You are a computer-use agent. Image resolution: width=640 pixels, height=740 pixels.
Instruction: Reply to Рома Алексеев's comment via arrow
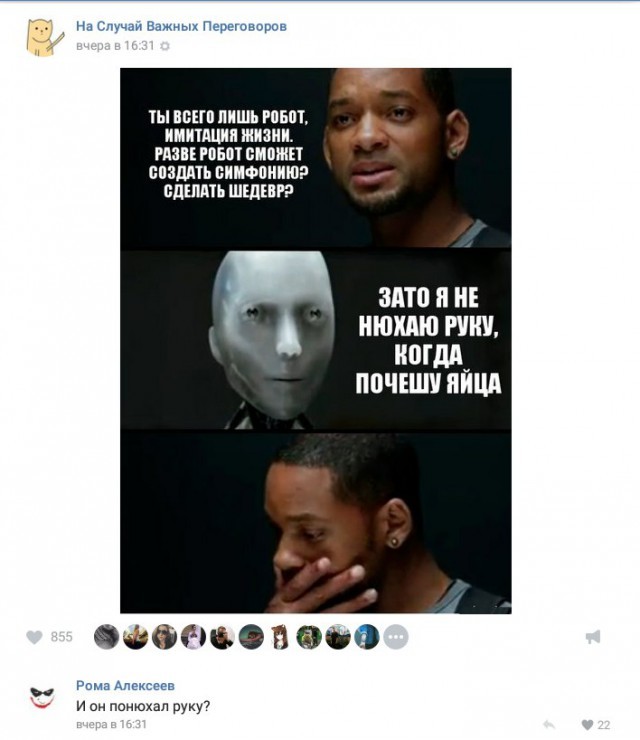(x=548, y=725)
